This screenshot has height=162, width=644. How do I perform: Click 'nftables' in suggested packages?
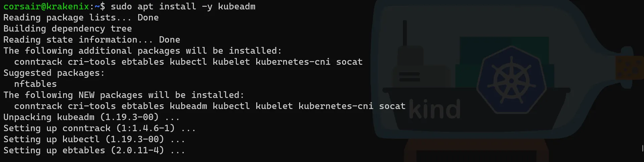[x=35, y=84]
